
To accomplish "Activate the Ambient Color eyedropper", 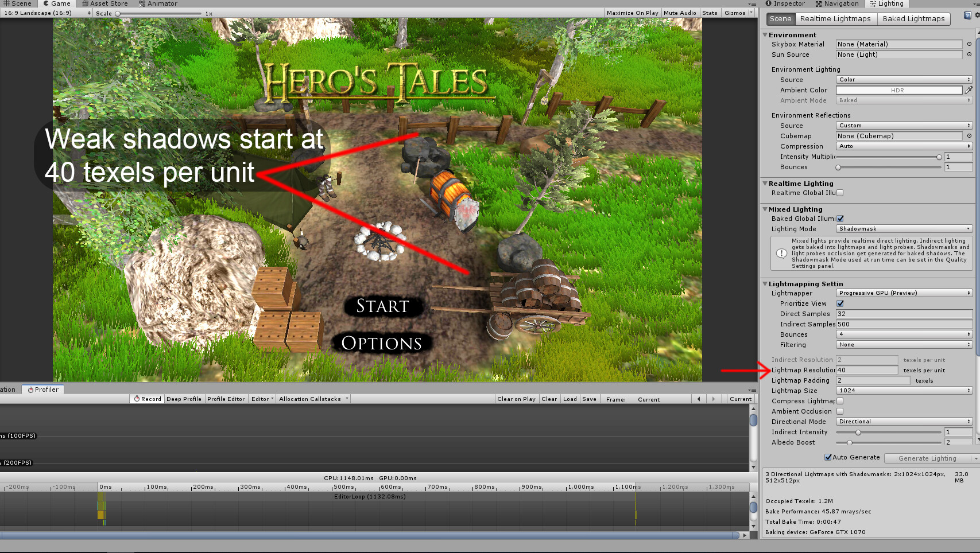I will [969, 90].
